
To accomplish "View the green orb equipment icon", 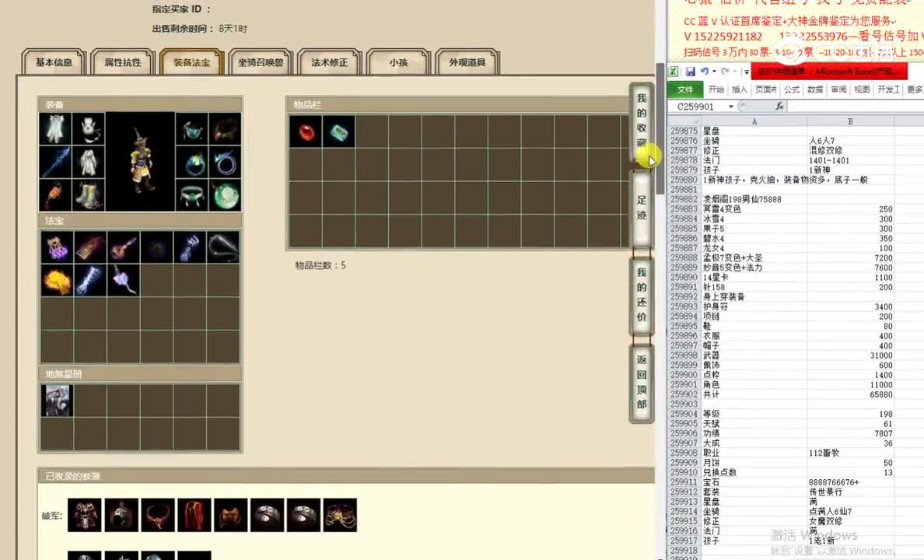I will (x=225, y=195).
